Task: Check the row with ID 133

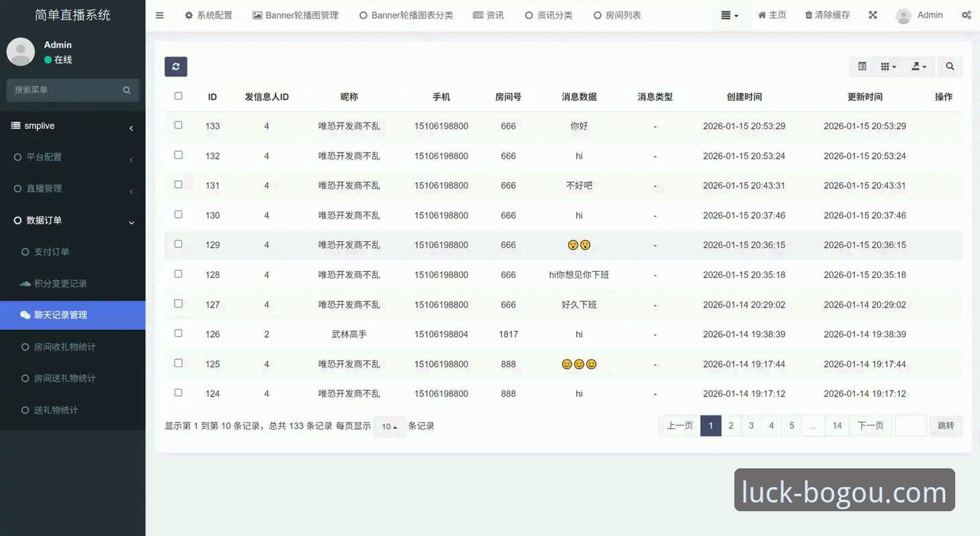Action: pos(178,125)
